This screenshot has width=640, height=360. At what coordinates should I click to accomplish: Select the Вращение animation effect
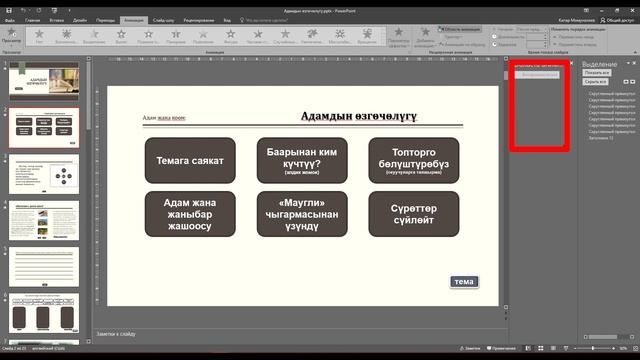pyautogui.click(x=367, y=36)
